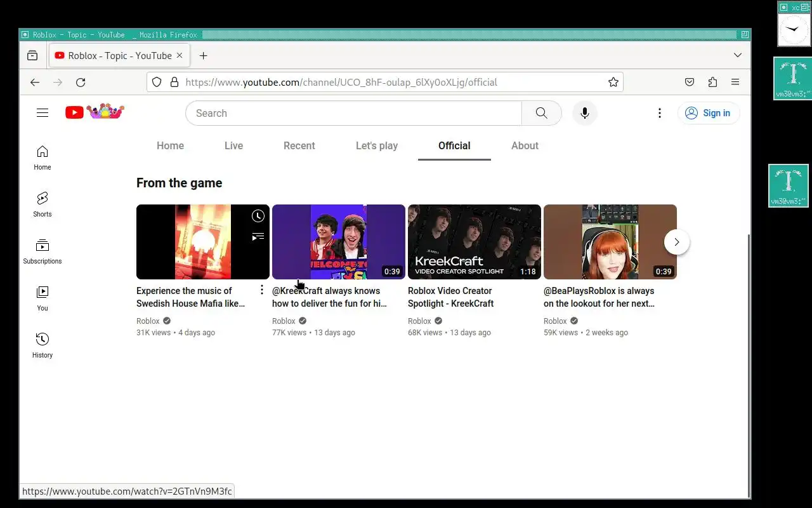The width and height of the screenshot is (812, 508).
Task: Open Firefox Pocket save icon
Action: click(690, 83)
